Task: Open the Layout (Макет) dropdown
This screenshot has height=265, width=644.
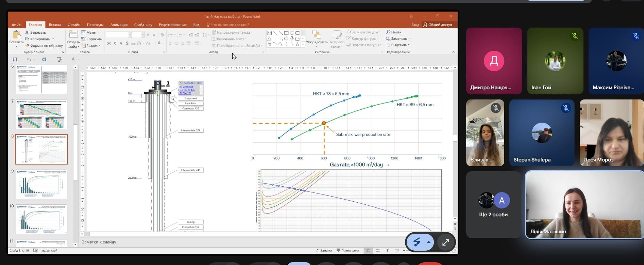Action: tap(90, 32)
